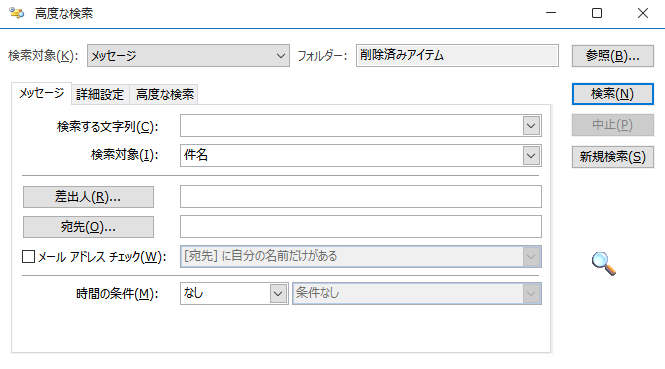
Task: Click the 宛先 text input field
Action: [360, 226]
